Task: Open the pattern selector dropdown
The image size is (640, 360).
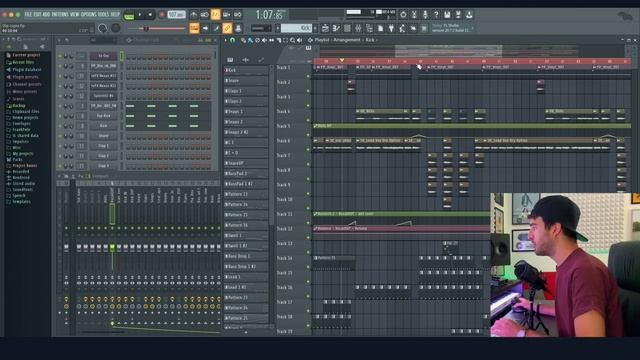Action: coord(296,28)
